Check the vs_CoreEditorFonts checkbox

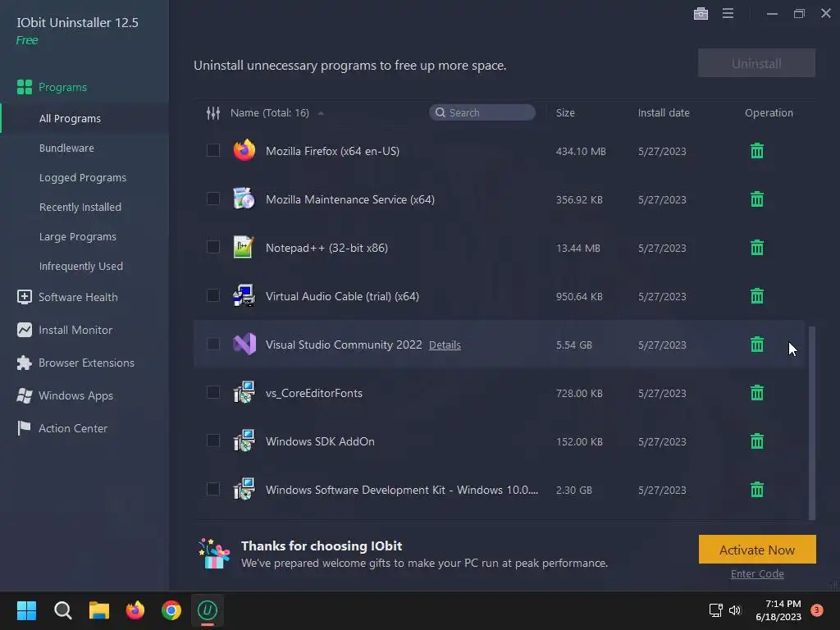click(x=212, y=393)
